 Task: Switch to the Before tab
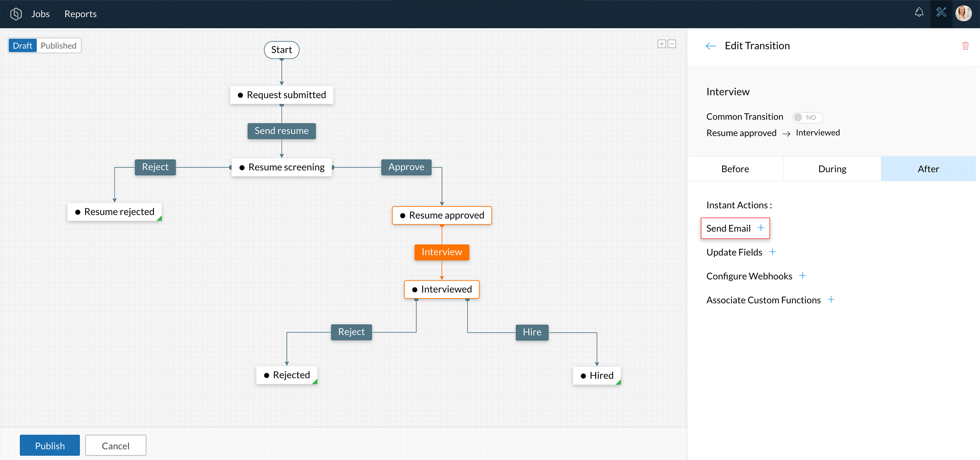click(x=735, y=169)
